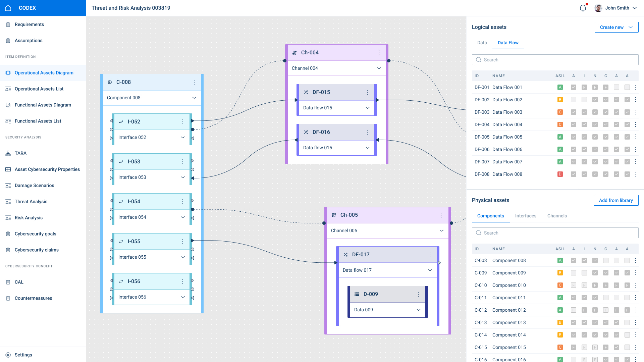Open row menu for DF-008 Data Flow 008
Screen dimensions: 644x362
pos(636,174)
